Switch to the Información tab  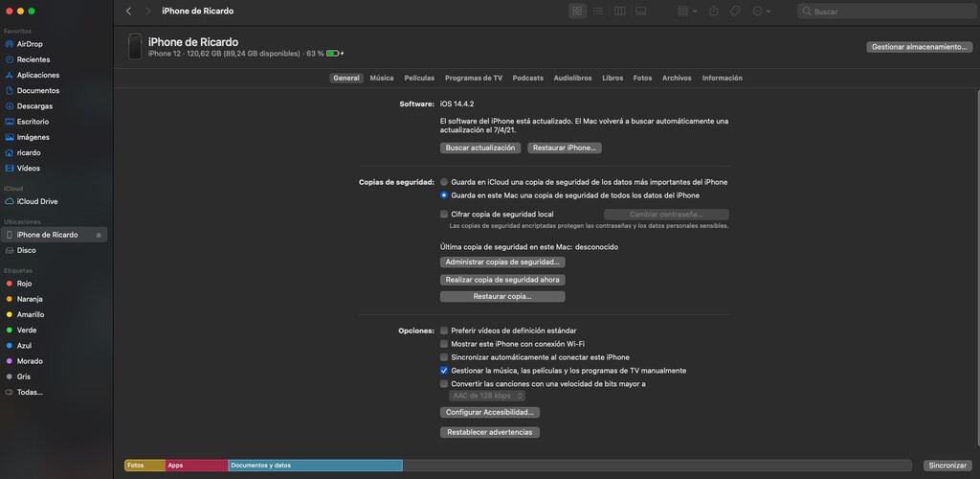click(x=723, y=79)
